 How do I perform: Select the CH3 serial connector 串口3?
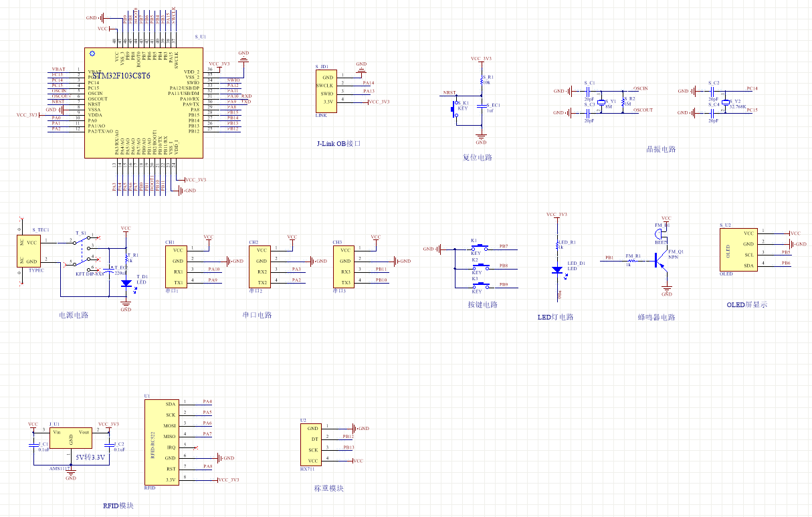(x=342, y=266)
